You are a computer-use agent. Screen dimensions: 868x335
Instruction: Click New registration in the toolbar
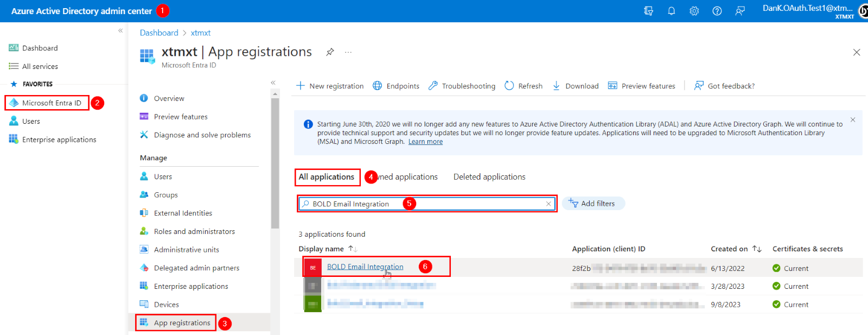pyautogui.click(x=330, y=86)
